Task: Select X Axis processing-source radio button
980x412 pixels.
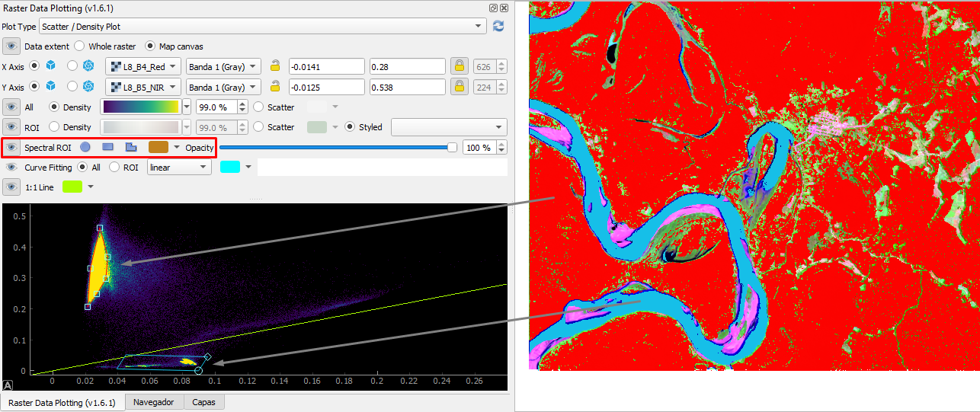Action: tap(72, 66)
